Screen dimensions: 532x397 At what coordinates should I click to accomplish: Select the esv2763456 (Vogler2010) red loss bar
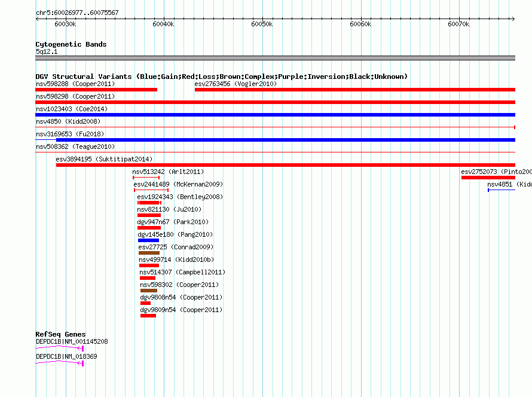click(x=355, y=90)
